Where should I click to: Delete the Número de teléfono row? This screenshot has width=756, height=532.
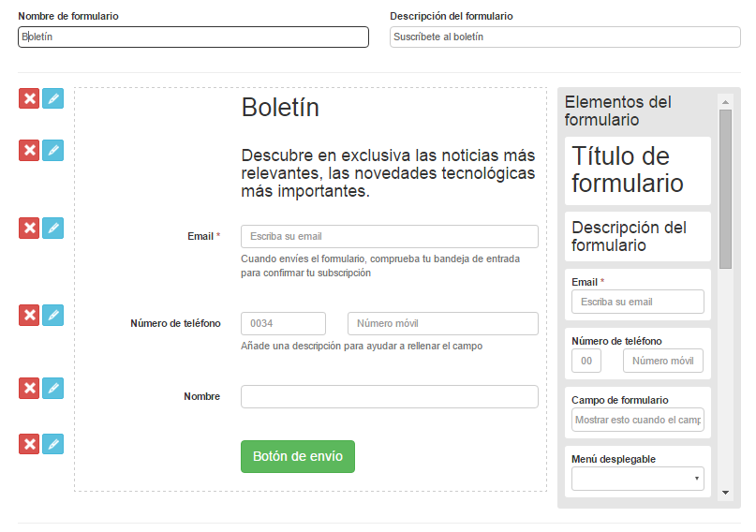pyautogui.click(x=29, y=315)
